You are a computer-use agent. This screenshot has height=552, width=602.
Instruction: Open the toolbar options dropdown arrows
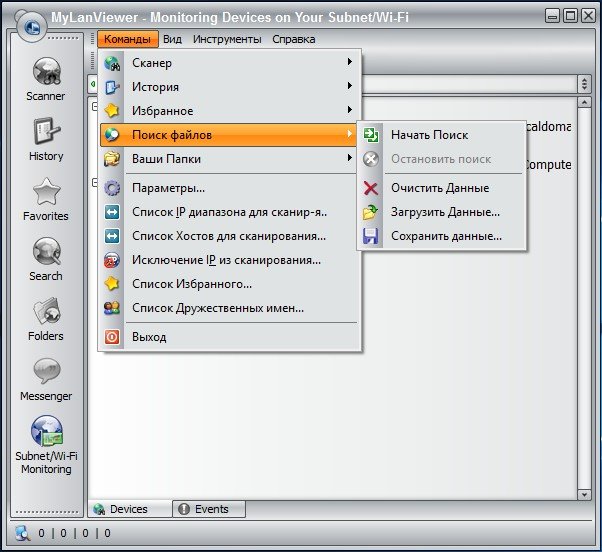[x=584, y=84]
